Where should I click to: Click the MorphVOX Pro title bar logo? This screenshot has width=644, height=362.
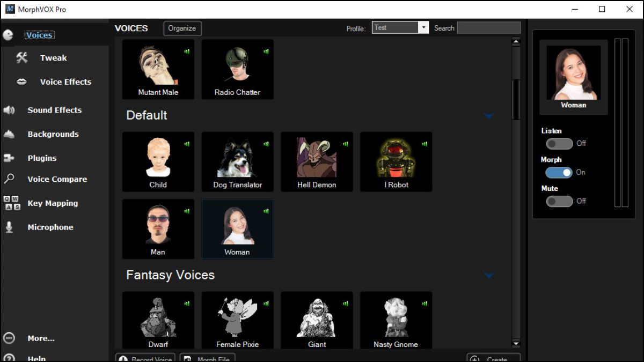click(x=10, y=9)
